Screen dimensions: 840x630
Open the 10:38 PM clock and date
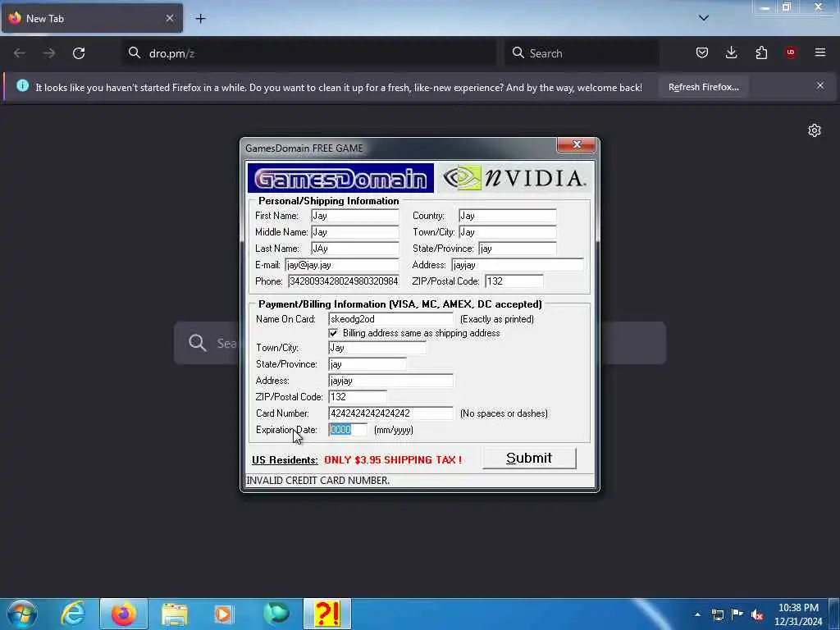pos(797,614)
